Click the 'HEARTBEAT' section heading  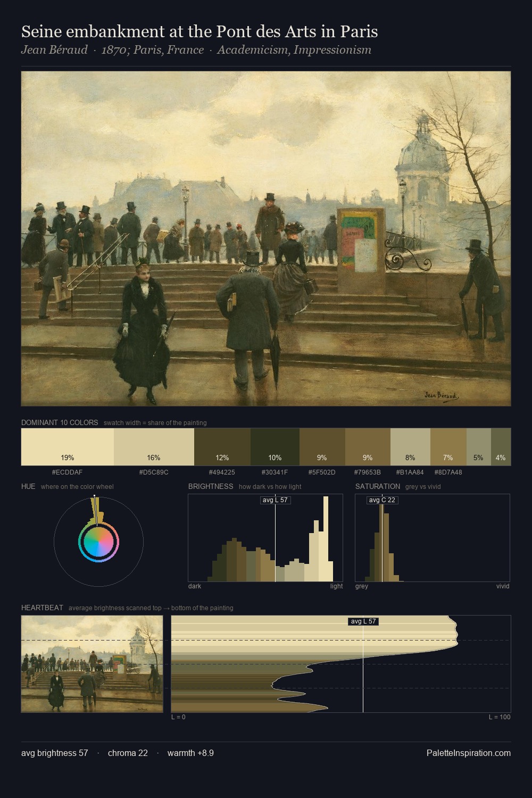[42, 608]
